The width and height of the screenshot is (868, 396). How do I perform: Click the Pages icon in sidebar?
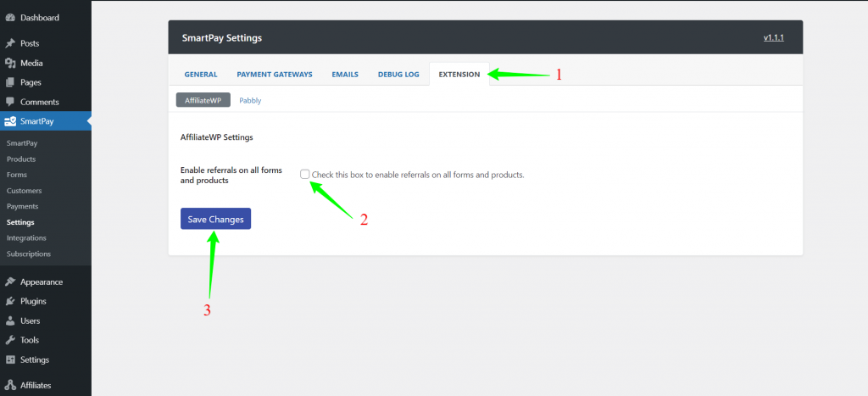(x=10, y=82)
